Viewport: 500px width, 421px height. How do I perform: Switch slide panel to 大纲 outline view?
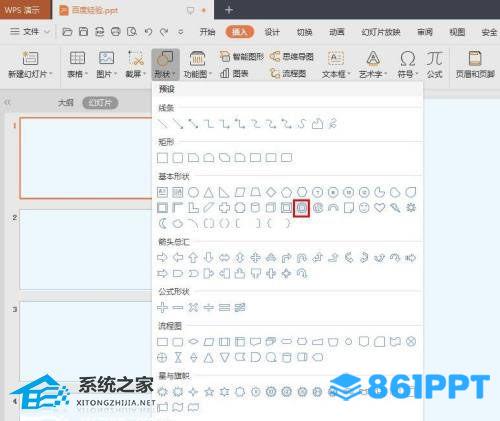click(x=65, y=103)
